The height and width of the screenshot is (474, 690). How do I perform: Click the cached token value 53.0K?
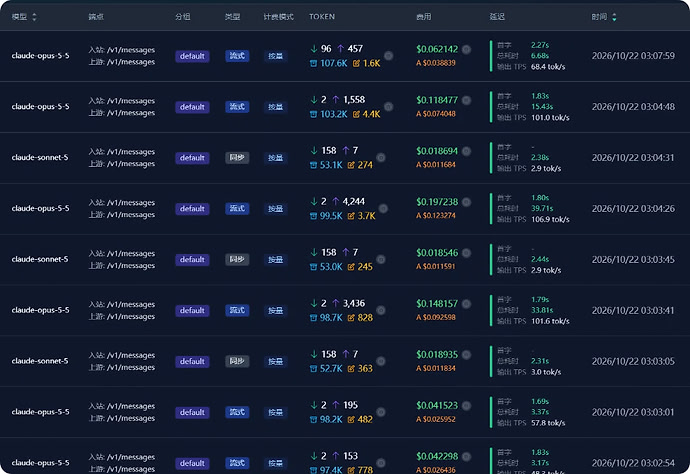coord(331,267)
